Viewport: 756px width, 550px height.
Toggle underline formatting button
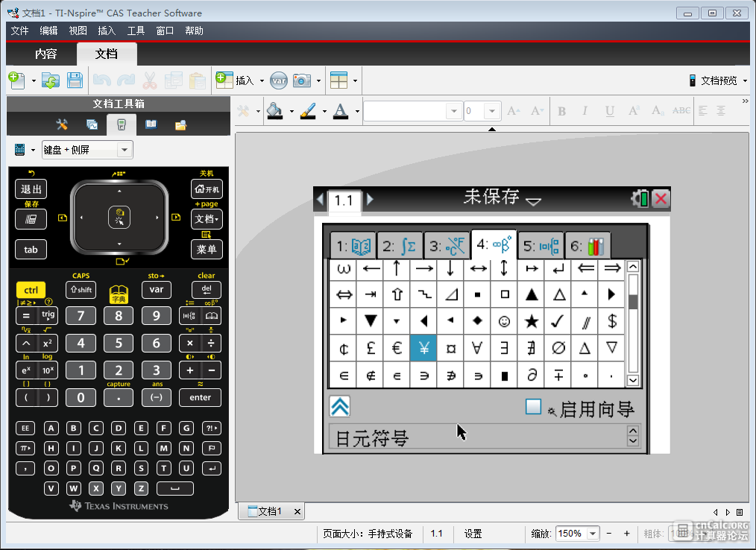click(609, 111)
